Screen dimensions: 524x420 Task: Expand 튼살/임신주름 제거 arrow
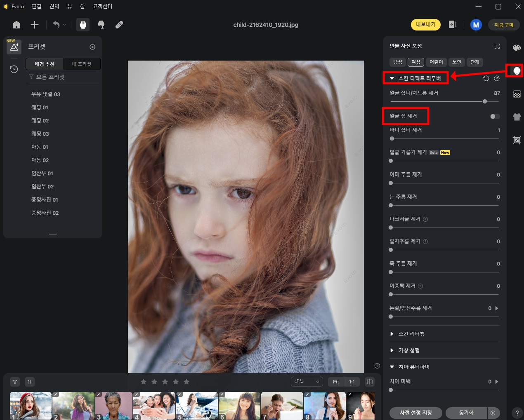(x=497, y=308)
